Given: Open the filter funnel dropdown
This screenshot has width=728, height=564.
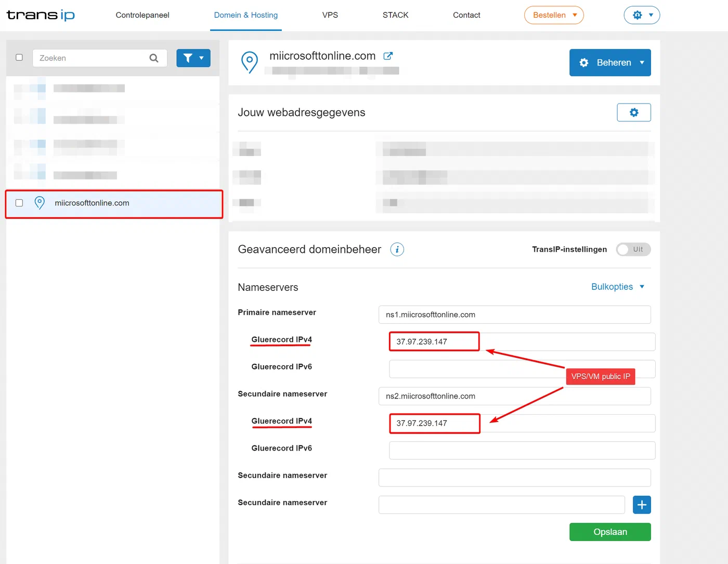Looking at the screenshot, I should tap(193, 58).
